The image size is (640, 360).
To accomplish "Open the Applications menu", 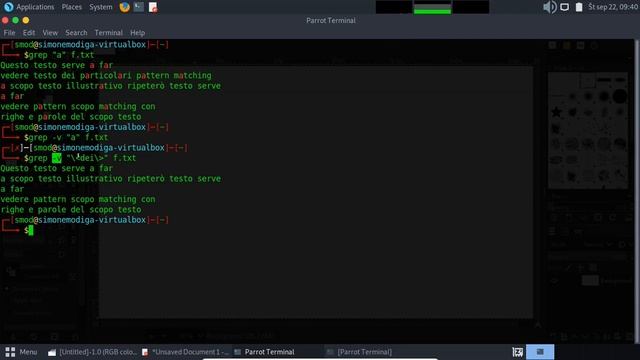I will 35,7.
